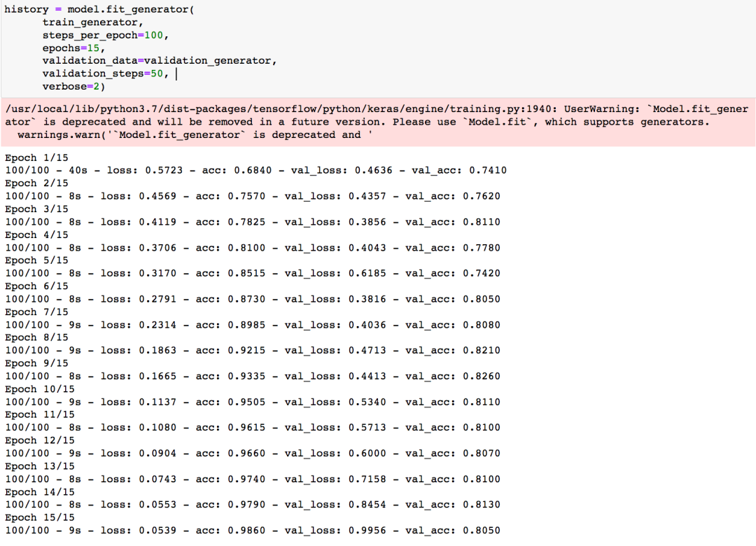Click the output row with loss: 0.5723
This screenshot has height=546, width=756.
(x=256, y=170)
